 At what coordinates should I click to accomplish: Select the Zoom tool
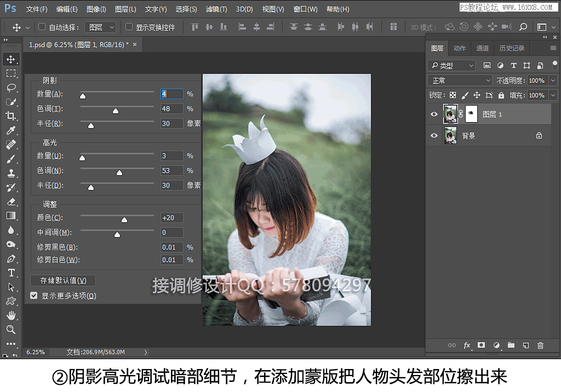pyautogui.click(x=11, y=330)
